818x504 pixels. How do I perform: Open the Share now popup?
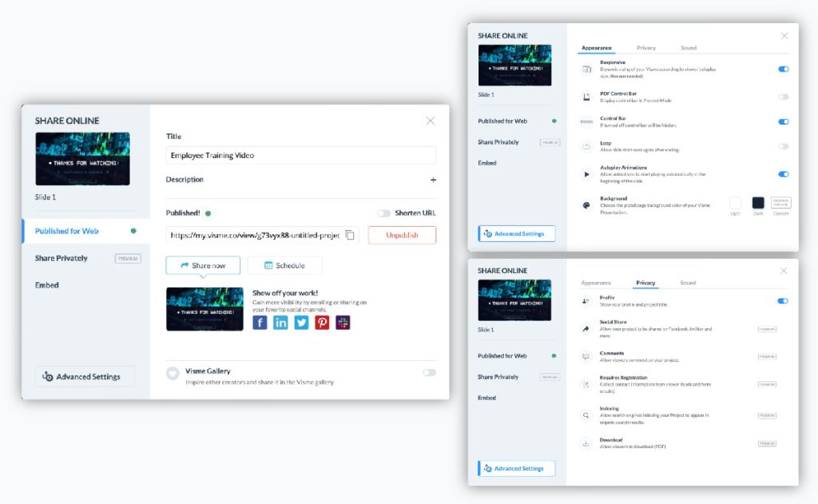(x=203, y=265)
